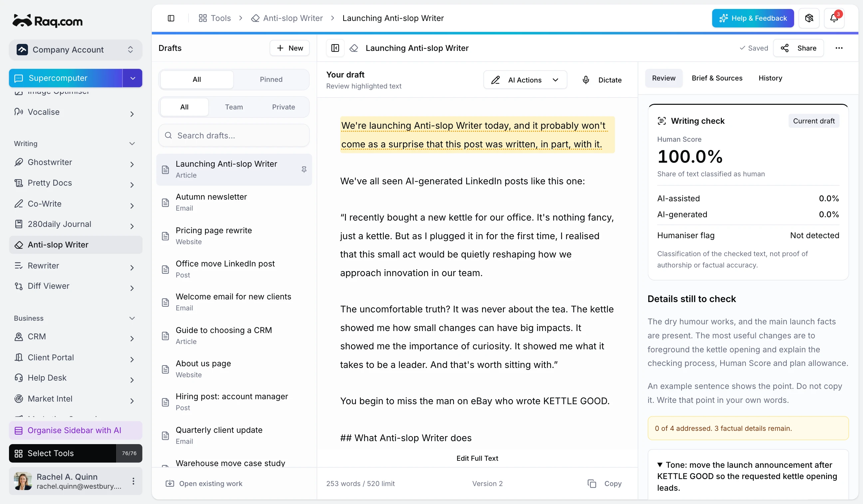Screen dimensions: 863x504
Task: Collapse the drafts panel icon beside the title
Action: pyautogui.click(x=335, y=48)
